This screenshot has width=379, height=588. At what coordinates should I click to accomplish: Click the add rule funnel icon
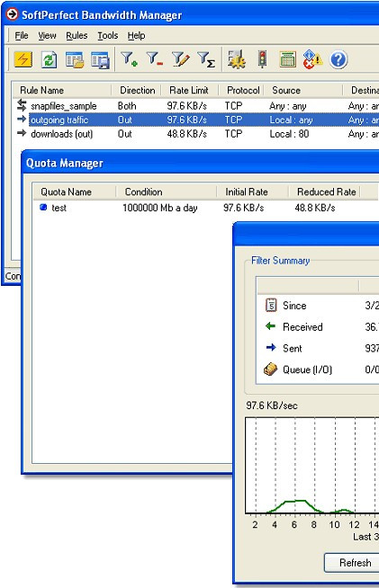click(x=129, y=59)
